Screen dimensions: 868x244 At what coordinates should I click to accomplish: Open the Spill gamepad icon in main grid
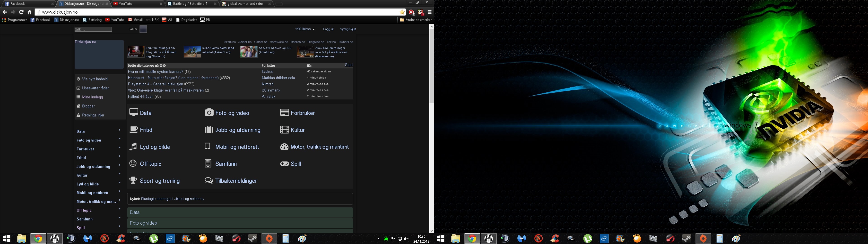tap(284, 164)
